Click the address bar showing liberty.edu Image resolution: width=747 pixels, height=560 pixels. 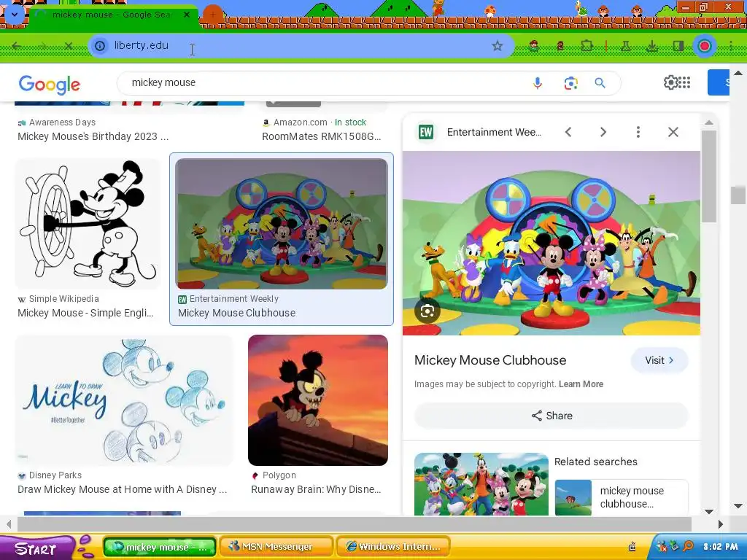coord(300,46)
